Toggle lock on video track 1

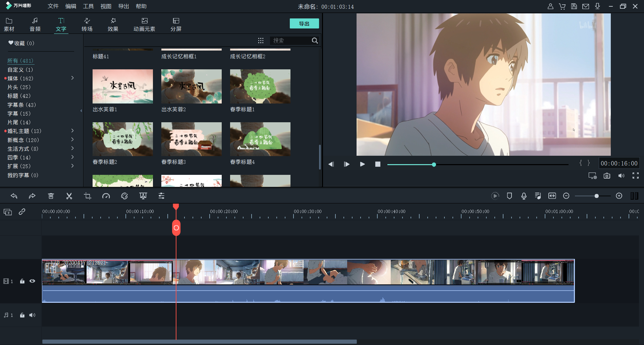(22, 281)
